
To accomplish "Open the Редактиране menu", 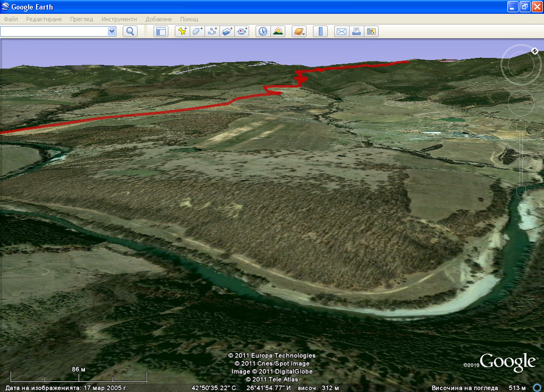I will [44, 19].
